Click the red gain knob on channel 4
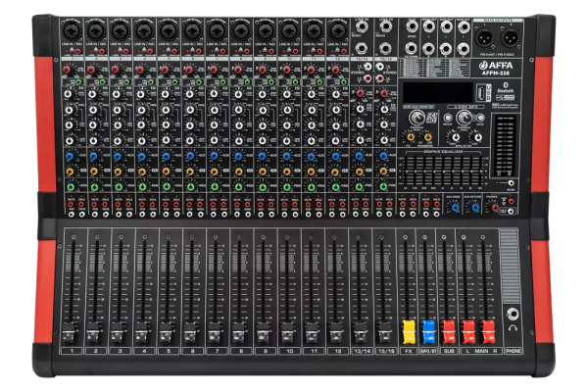The height and width of the screenshot is (392, 588). (x=139, y=70)
